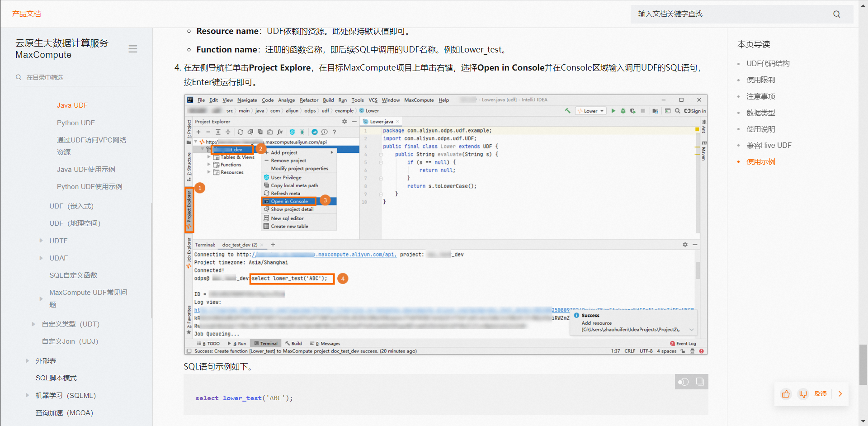The height and width of the screenshot is (426, 868).
Task: Click the Debug bug icon in the IDEA toolbar
Action: pyautogui.click(x=623, y=111)
